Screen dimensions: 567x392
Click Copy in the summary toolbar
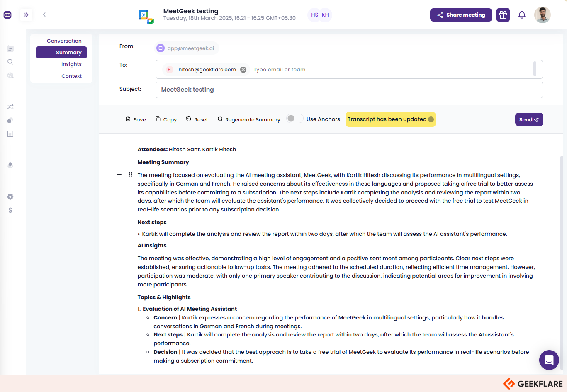[166, 119]
